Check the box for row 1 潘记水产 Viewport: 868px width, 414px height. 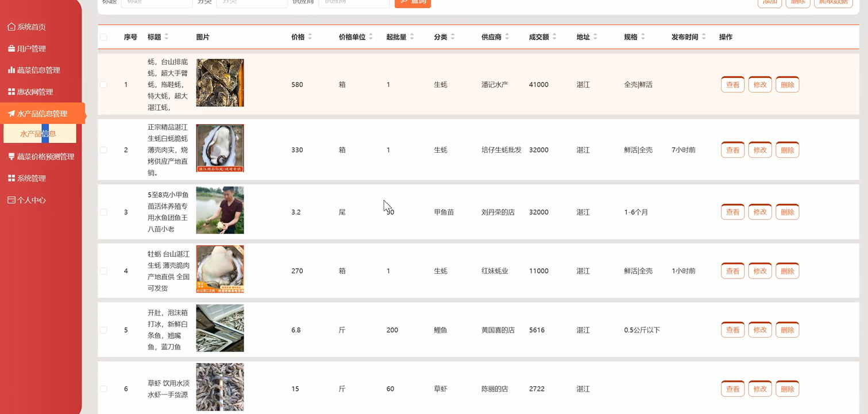[103, 84]
